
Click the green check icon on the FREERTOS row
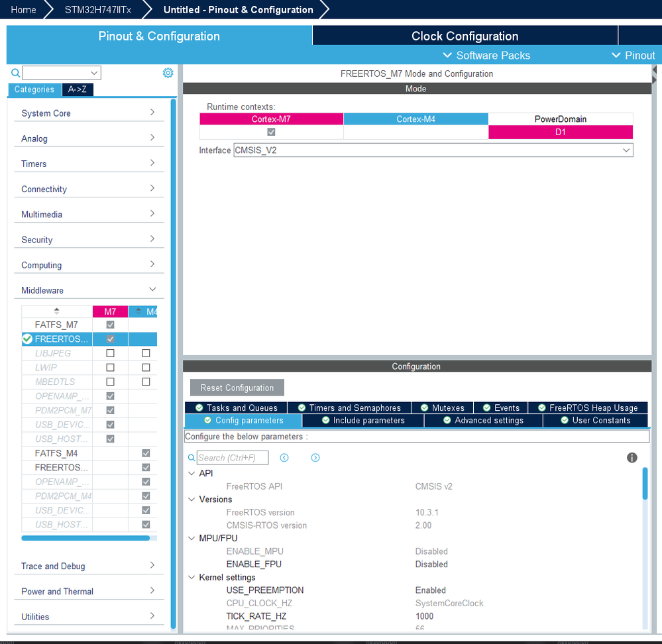(x=27, y=339)
